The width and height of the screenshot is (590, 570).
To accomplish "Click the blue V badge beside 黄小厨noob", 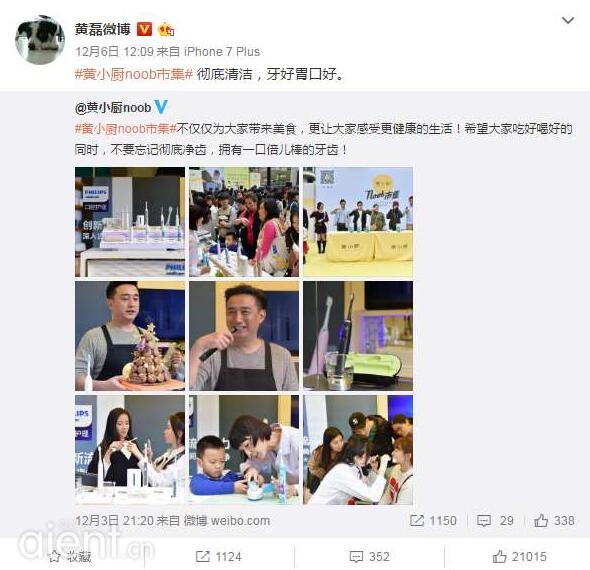I will pos(161,107).
